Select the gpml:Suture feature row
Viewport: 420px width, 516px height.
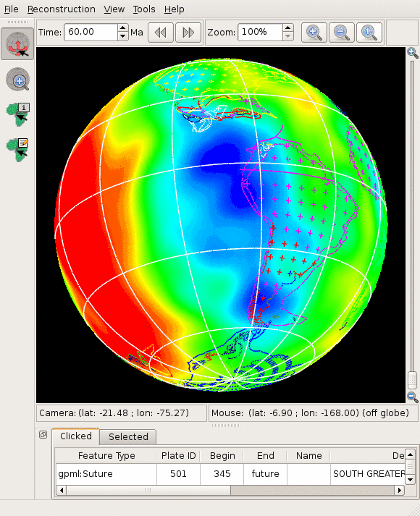click(230, 473)
